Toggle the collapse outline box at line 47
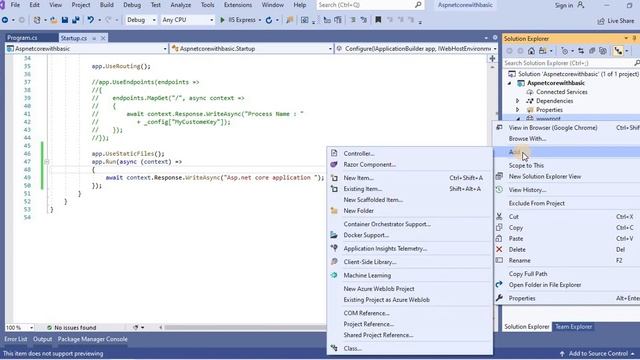Screen dimensions: 640x360 47,162
